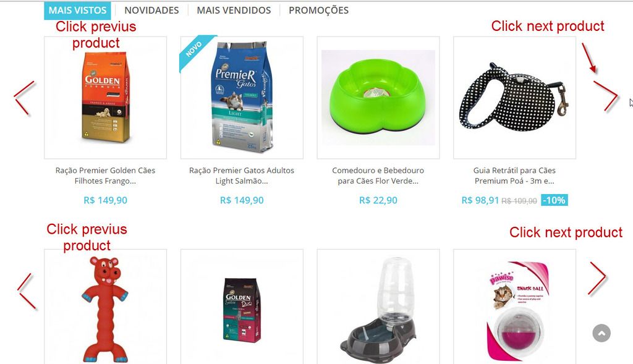Click the top carousel's next product arrow
The height and width of the screenshot is (364, 633).
[x=605, y=96]
